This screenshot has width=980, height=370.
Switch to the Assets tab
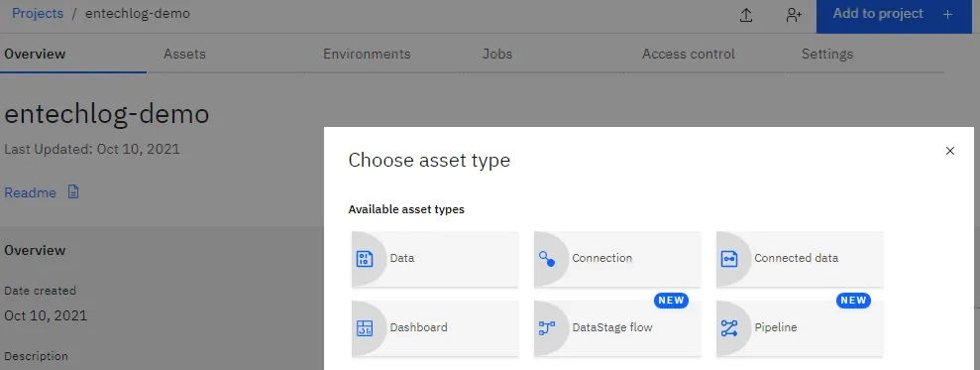tap(184, 54)
